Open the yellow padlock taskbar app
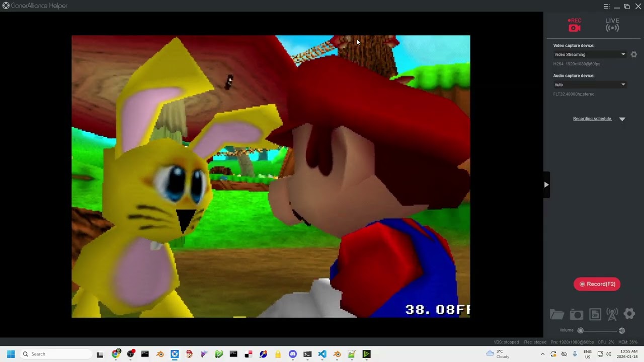The width and height of the screenshot is (644, 362). [x=278, y=354]
